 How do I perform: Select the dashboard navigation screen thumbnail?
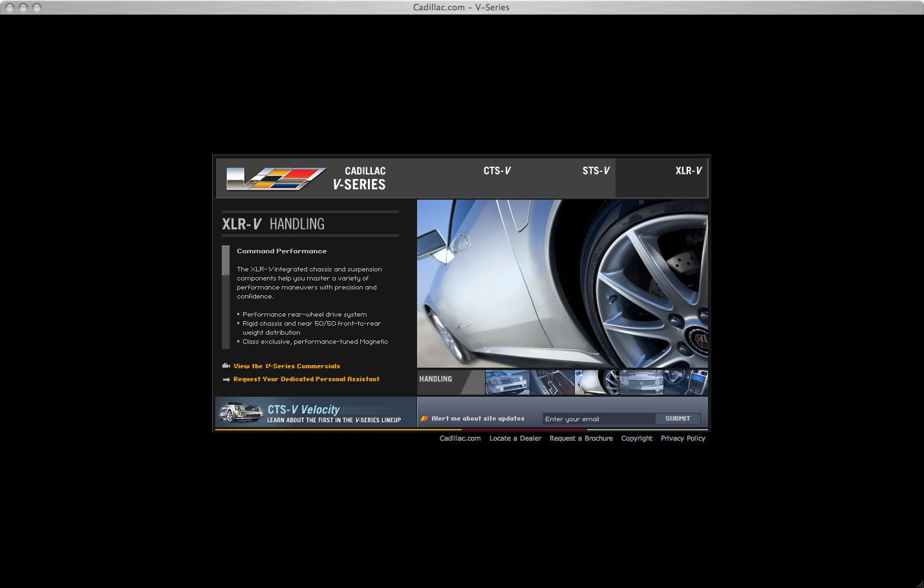686,383
